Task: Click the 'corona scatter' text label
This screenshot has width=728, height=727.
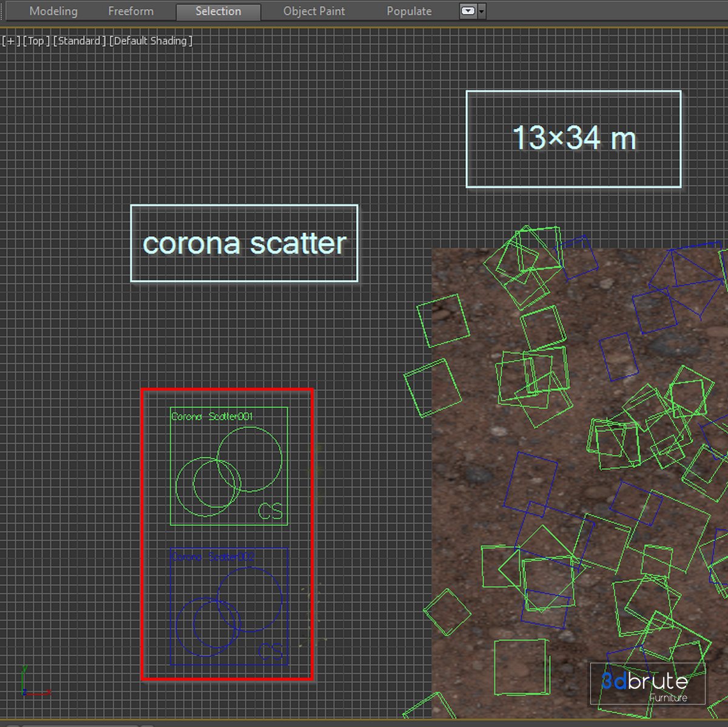Action: pos(244,243)
